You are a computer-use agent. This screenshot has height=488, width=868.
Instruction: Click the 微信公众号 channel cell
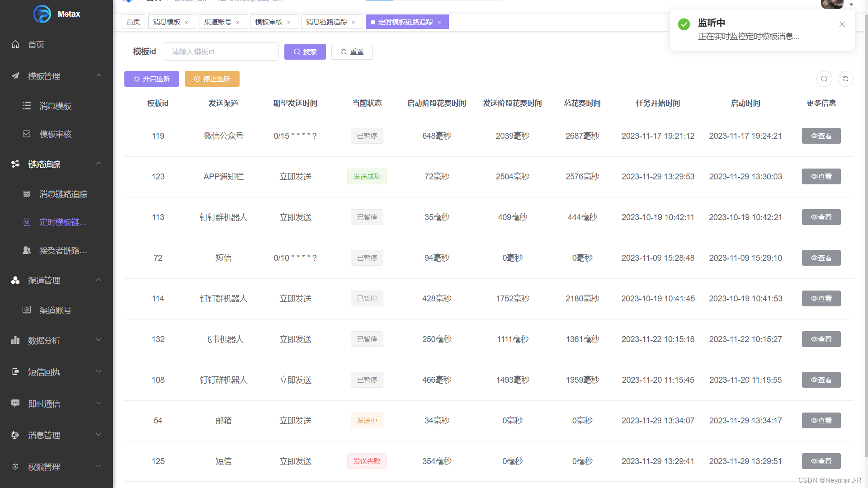223,136
